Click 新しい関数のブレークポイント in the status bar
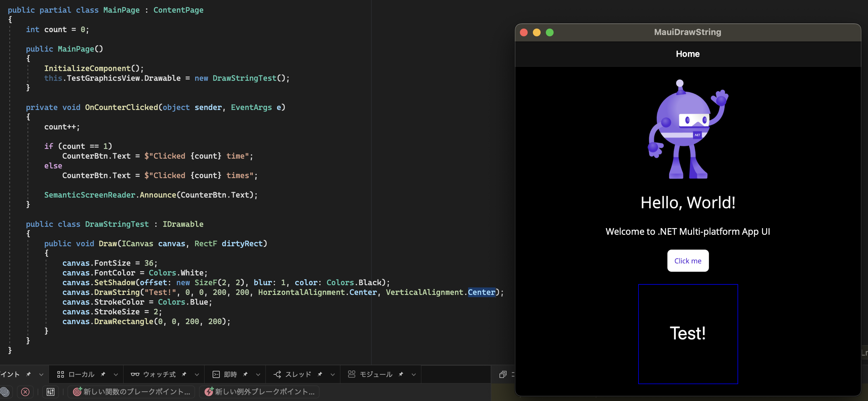 tap(132, 392)
